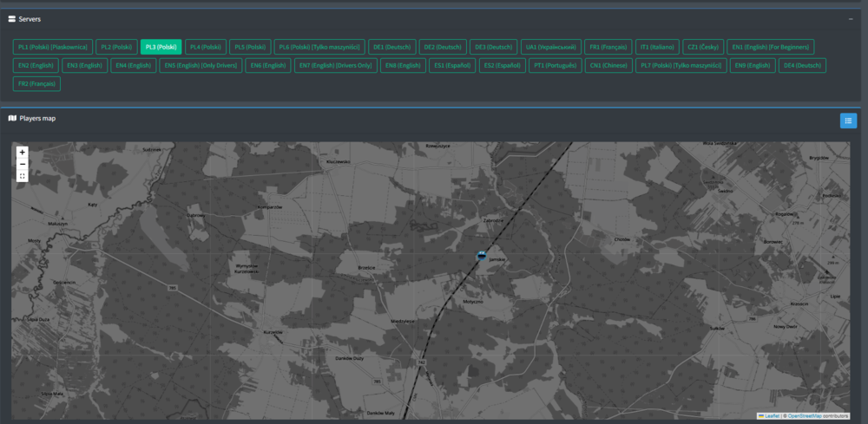868x424 pixels.
Task: Click the Servers panel icon
Action: 11,18
